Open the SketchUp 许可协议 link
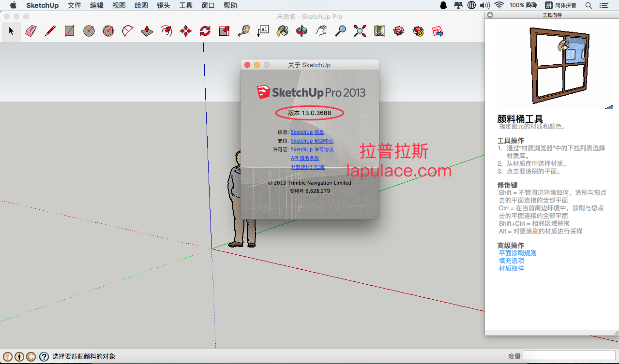 (312, 149)
